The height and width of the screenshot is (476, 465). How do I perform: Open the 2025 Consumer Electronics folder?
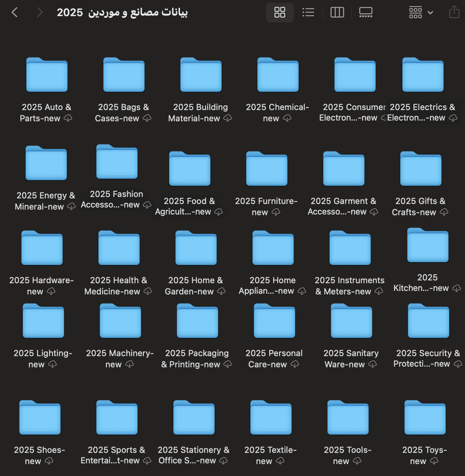[x=355, y=75]
